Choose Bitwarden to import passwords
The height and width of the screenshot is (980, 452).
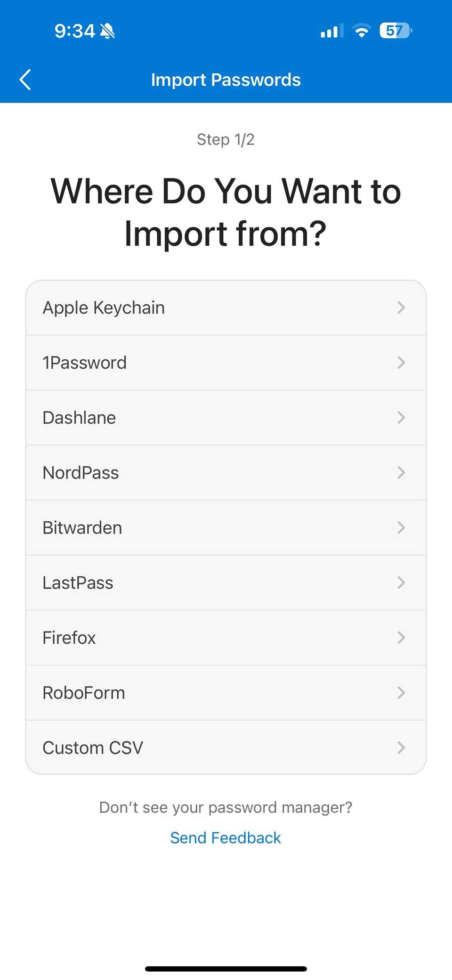click(226, 527)
